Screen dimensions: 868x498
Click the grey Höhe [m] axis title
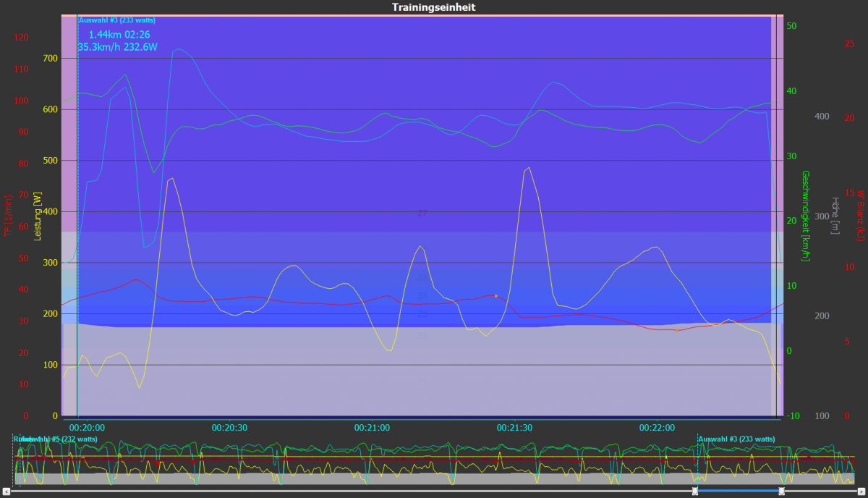[836, 216]
